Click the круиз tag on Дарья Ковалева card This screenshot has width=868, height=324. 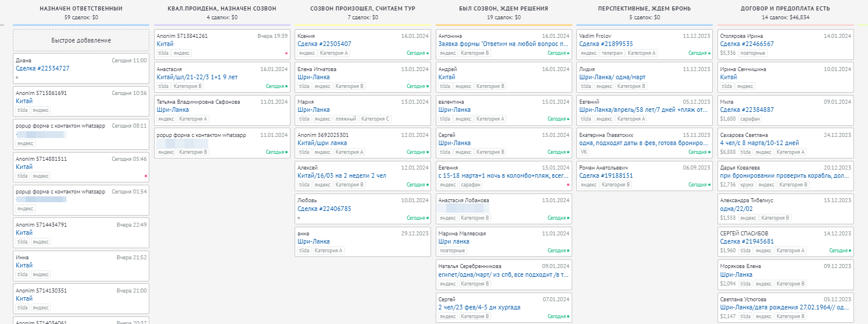[747, 185]
